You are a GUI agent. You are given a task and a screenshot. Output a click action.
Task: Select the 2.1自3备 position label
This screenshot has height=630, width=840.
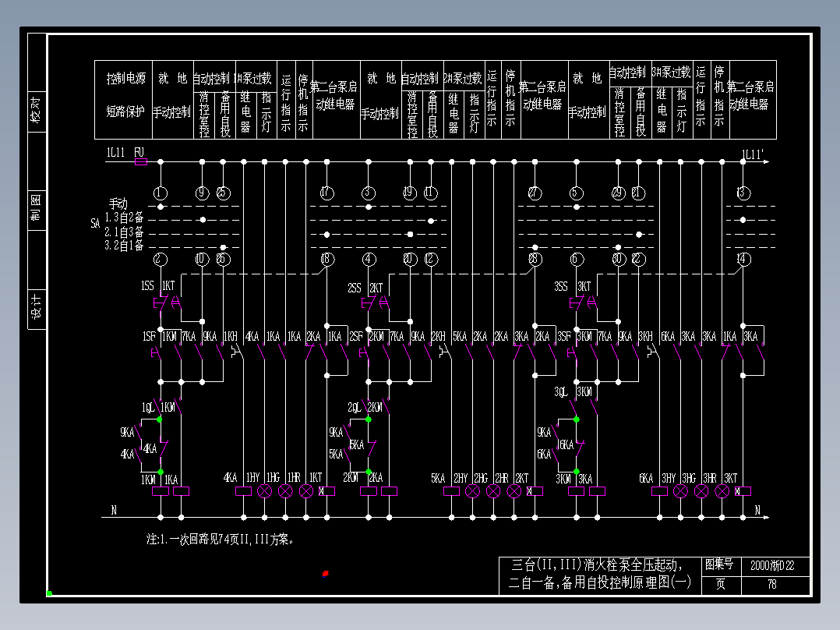pyautogui.click(x=125, y=232)
